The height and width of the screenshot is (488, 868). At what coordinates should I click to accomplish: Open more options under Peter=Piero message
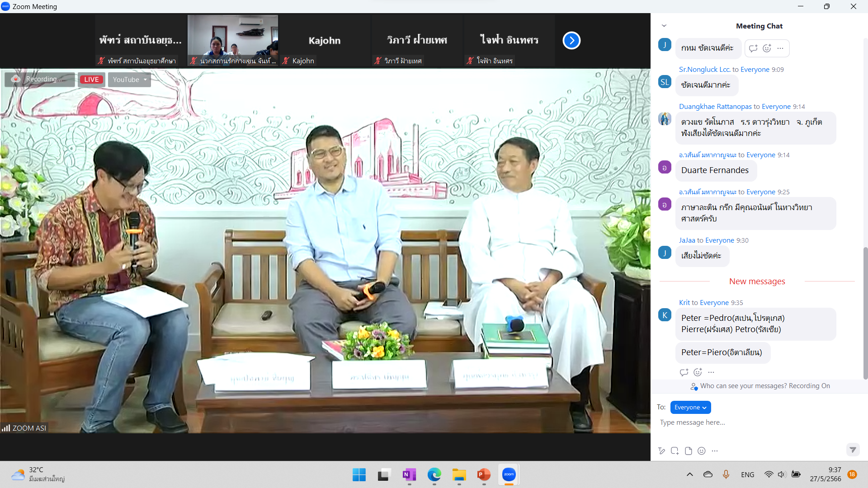pos(711,372)
